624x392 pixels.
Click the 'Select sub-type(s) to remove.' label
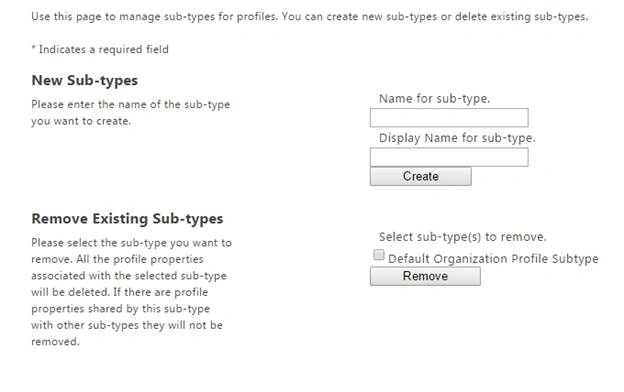point(462,237)
